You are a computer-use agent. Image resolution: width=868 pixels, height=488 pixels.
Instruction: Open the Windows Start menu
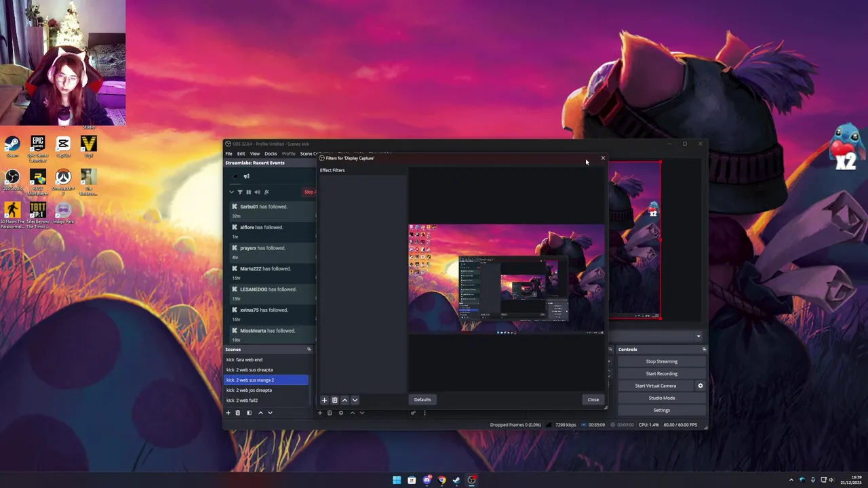(x=397, y=480)
